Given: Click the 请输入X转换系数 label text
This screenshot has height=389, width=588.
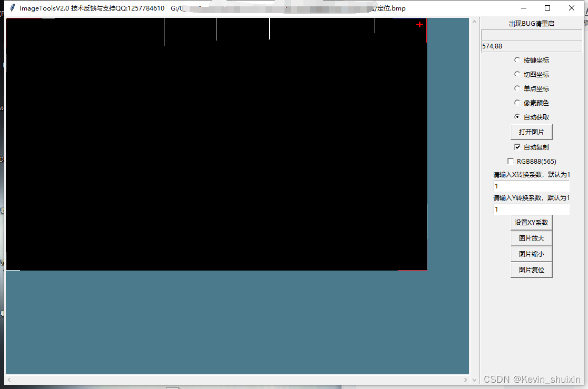Looking at the screenshot, I should [x=532, y=175].
